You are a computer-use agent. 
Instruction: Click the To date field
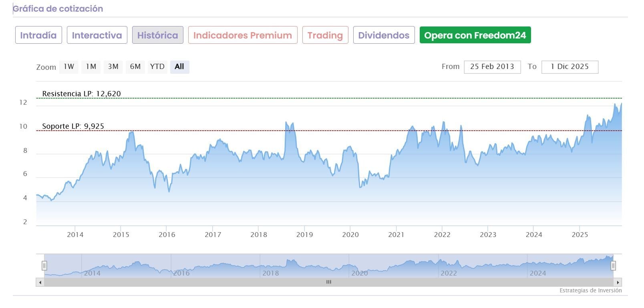point(570,67)
